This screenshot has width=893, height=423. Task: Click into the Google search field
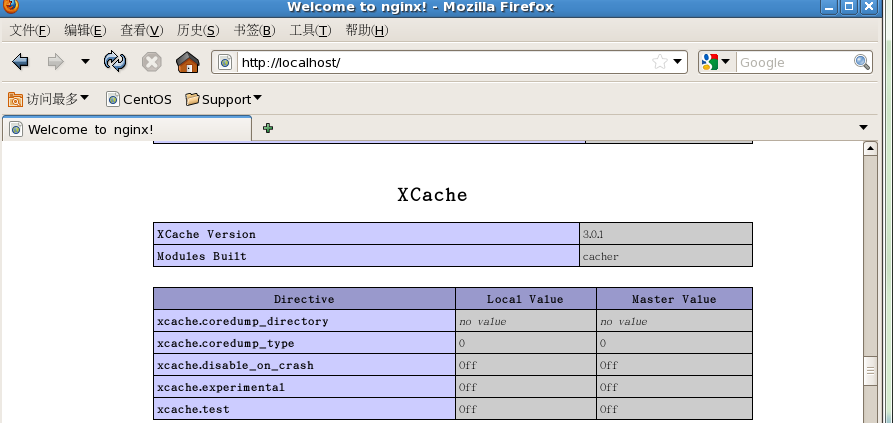[795, 63]
